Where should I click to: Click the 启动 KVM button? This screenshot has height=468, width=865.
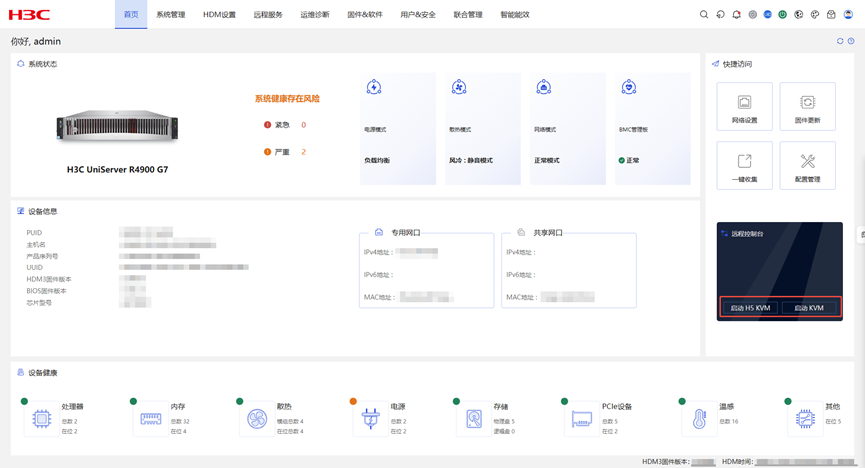809,308
